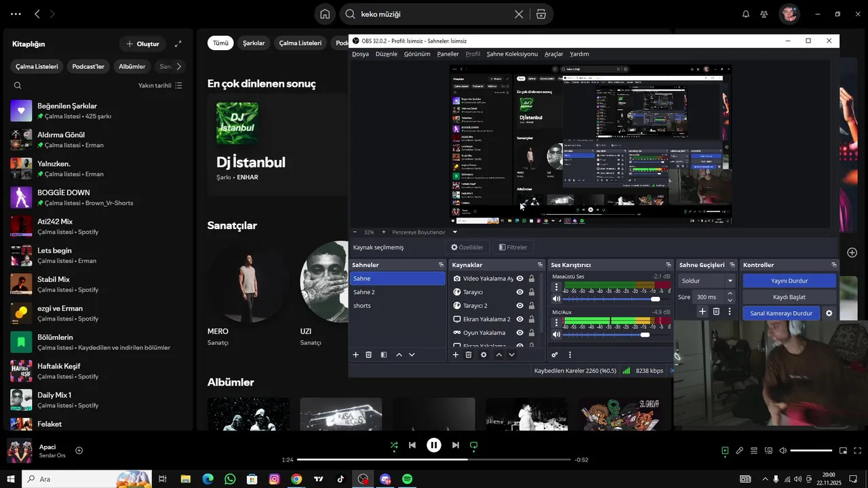Image resolution: width=868 pixels, height=488 pixels.
Task: Click Oluştur button in library
Action: tap(142, 43)
